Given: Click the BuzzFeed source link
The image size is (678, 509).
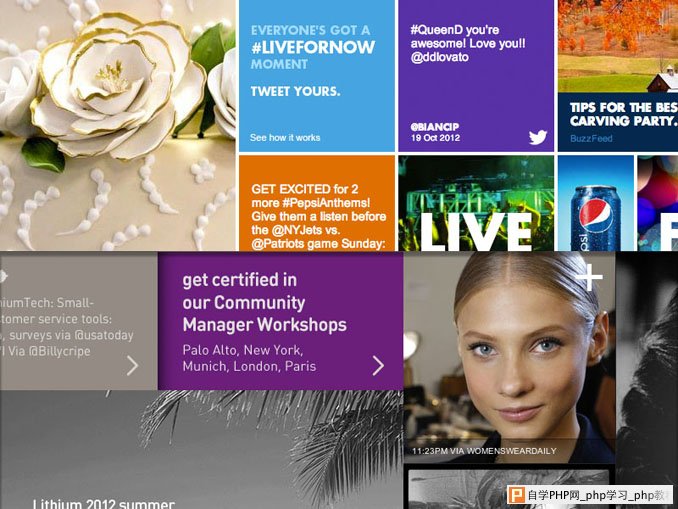Looking at the screenshot, I should click(591, 138).
